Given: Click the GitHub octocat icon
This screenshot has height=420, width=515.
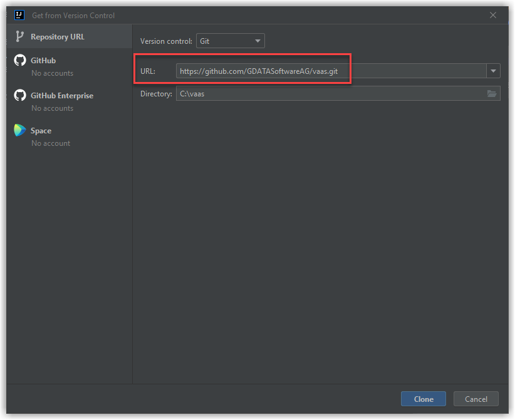Looking at the screenshot, I should (19, 60).
